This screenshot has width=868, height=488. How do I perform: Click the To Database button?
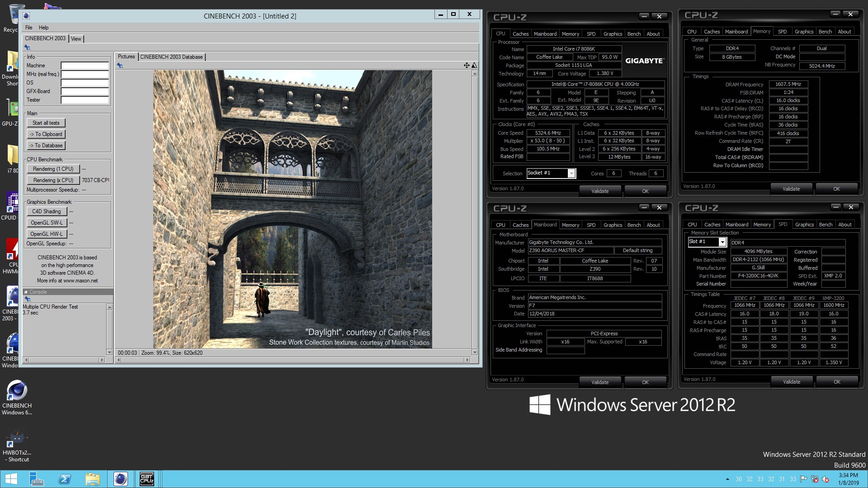(x=46, y=145)
